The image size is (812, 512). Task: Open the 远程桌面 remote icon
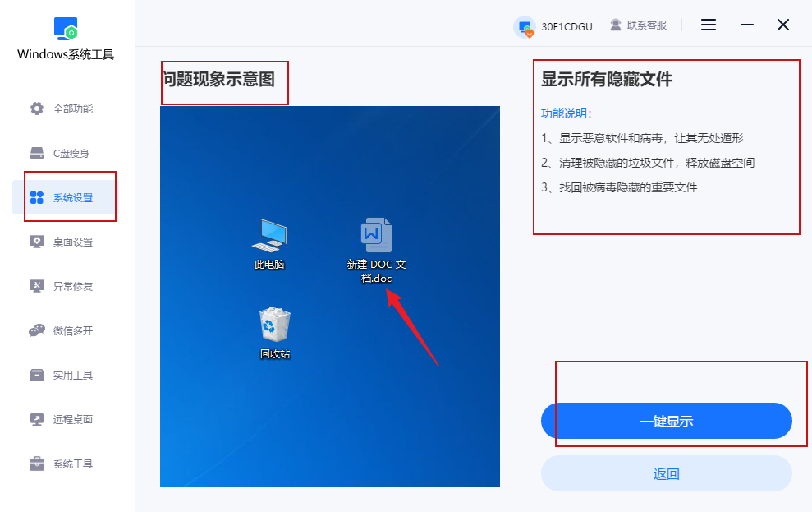[37, 419]
